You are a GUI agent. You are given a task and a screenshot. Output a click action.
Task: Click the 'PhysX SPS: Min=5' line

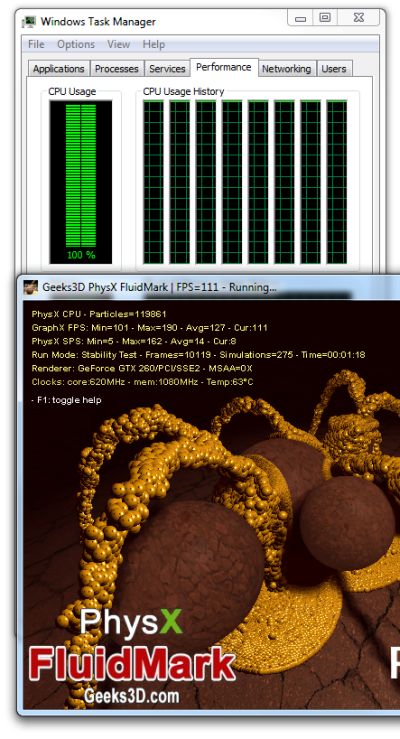(x=134, y=341)
